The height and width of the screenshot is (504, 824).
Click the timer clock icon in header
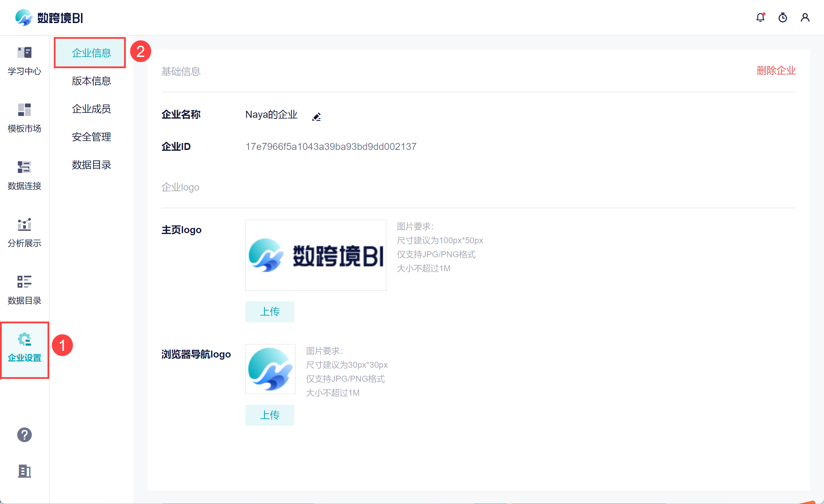click(x=783, y=17)
